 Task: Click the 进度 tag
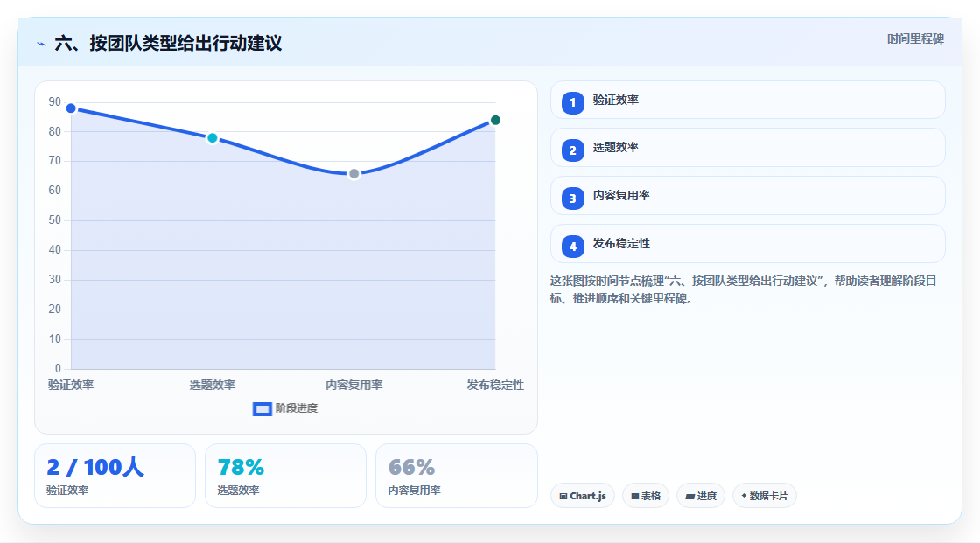tap(701, 496)
